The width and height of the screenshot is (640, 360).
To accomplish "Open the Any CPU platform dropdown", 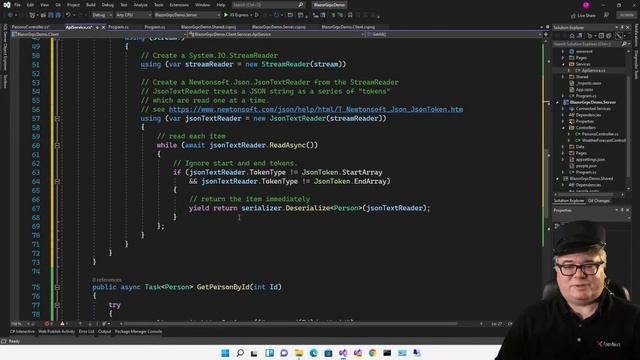I will (133, 15).
